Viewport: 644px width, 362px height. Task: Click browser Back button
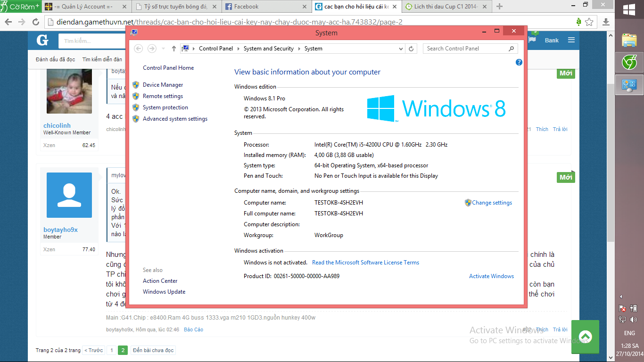click(8, 22)
